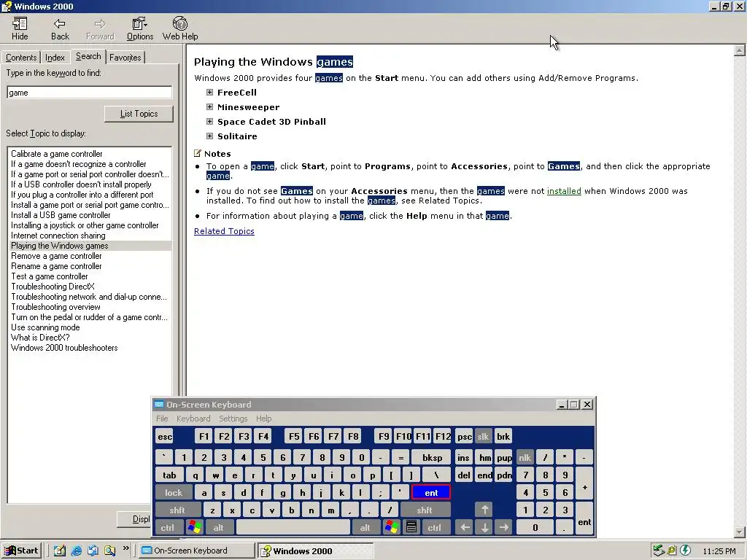
Task: Click the esc key on On-Screen Keyboard
Action: [x=165, y=437]
